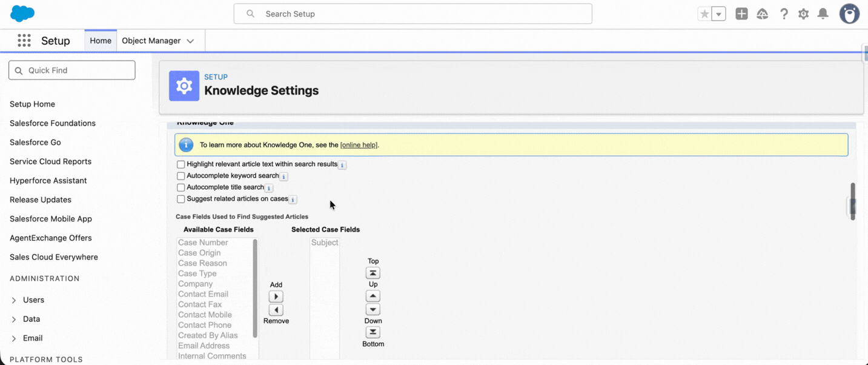Open Setup Home in sidebar
868x365 pixels.
(x=32, y=104)
